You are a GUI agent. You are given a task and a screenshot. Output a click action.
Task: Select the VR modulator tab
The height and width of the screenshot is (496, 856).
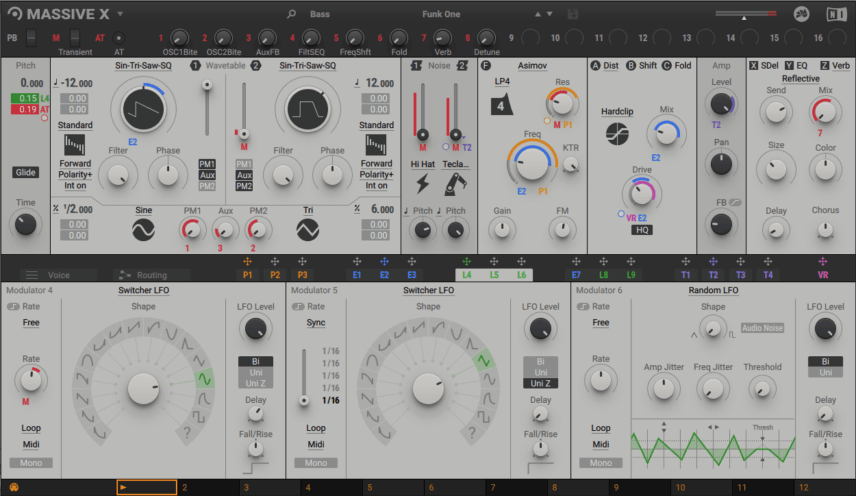click(x=823, y=275)
